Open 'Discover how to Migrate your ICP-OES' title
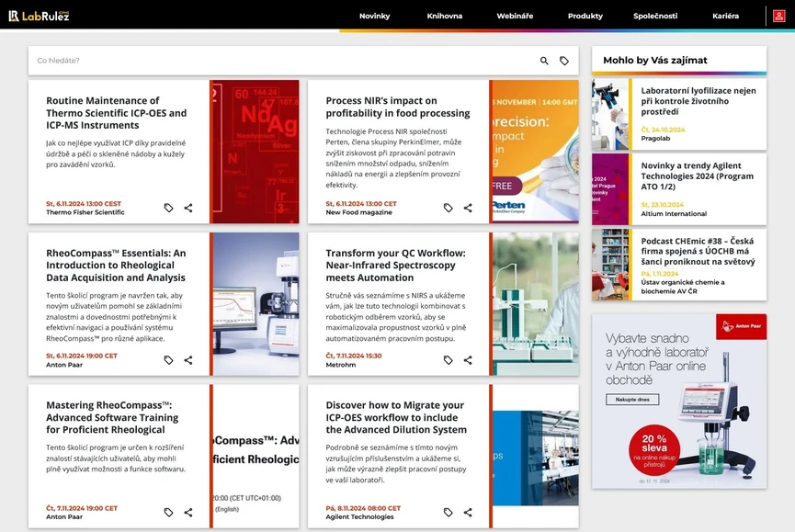 [396, 417]
